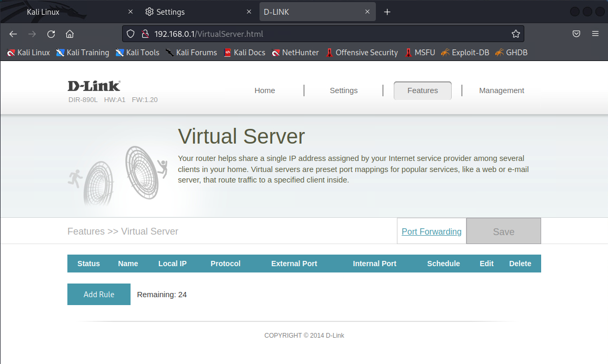This screenshot has width=608, height=364.
Task: Click the Name column header
Action: [x=128, y=264]
